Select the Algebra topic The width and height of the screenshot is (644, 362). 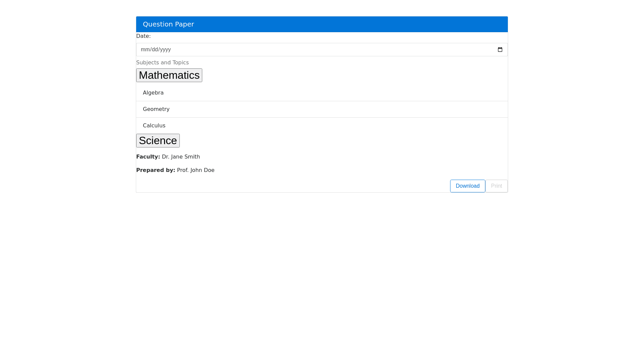click(x=153, y=93)
